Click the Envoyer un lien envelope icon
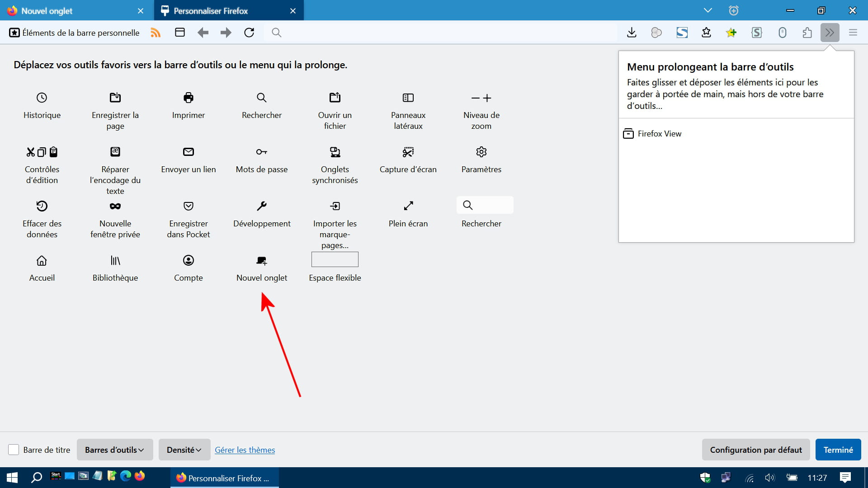868x488 pixels. pyautogui.click(x=189, y=152)
